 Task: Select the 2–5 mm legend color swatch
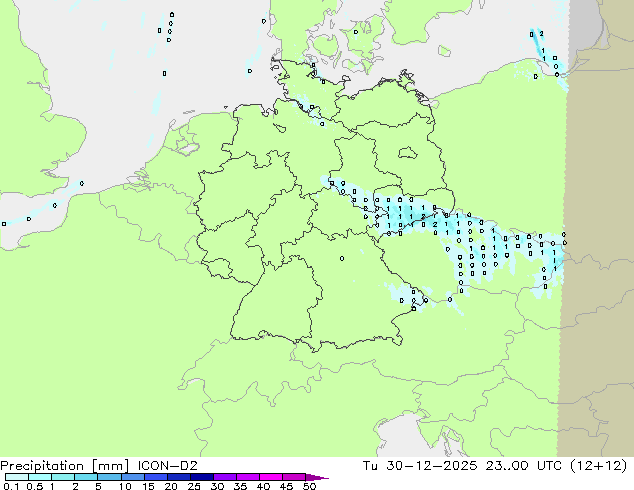pos(86,477)
